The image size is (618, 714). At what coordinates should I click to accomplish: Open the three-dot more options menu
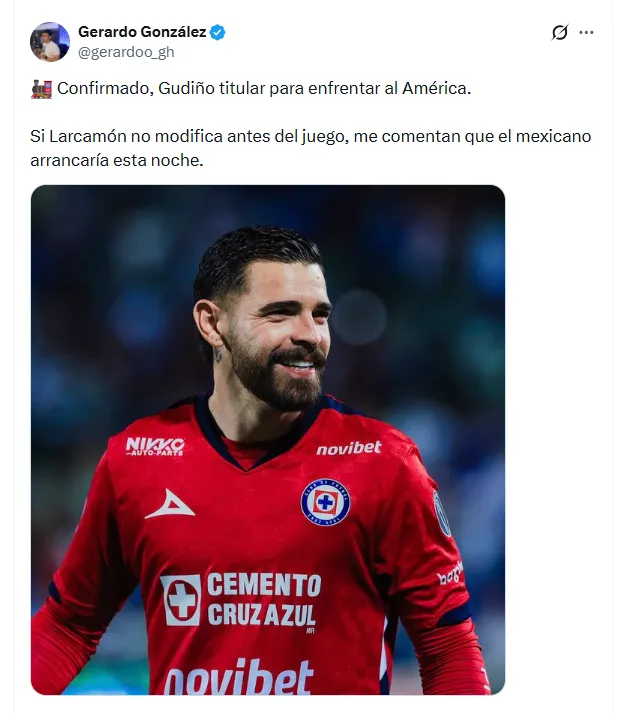[586, 32]
